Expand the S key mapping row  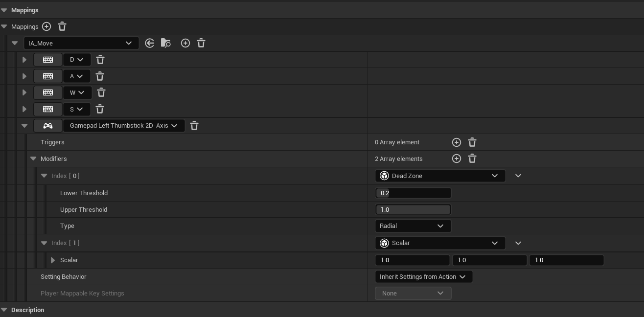click(x=24, y=109)
